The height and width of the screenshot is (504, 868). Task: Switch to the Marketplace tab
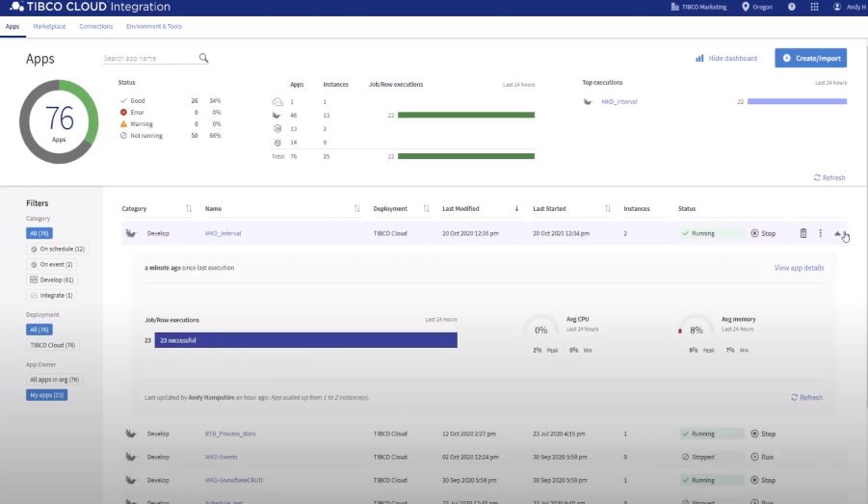49,26
